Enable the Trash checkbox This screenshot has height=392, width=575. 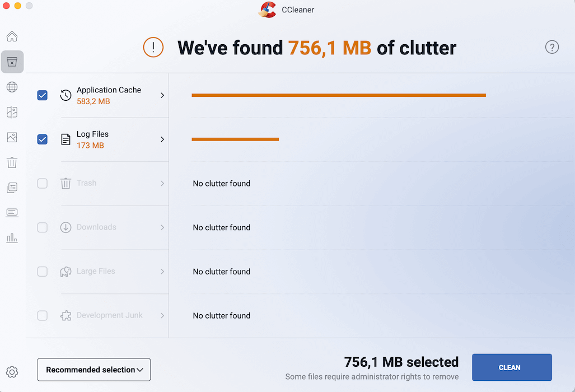tap(42, 183)
